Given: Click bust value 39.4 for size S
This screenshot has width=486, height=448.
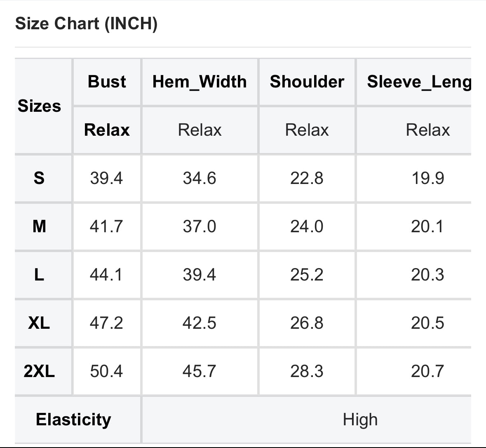Looking at the screenshot, I should pos(106,178).
